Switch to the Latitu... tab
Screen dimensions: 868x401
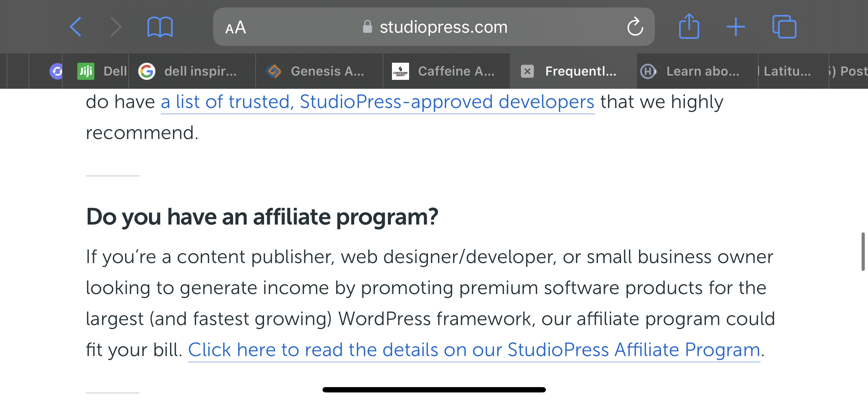tap(794, 71)
